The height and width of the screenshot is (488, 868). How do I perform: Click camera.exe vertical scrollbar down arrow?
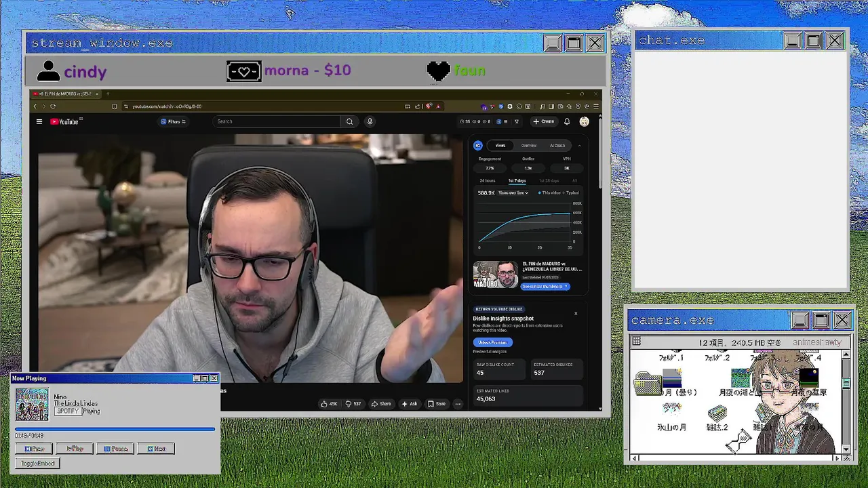pyautogui.click(x=846, y=449)
